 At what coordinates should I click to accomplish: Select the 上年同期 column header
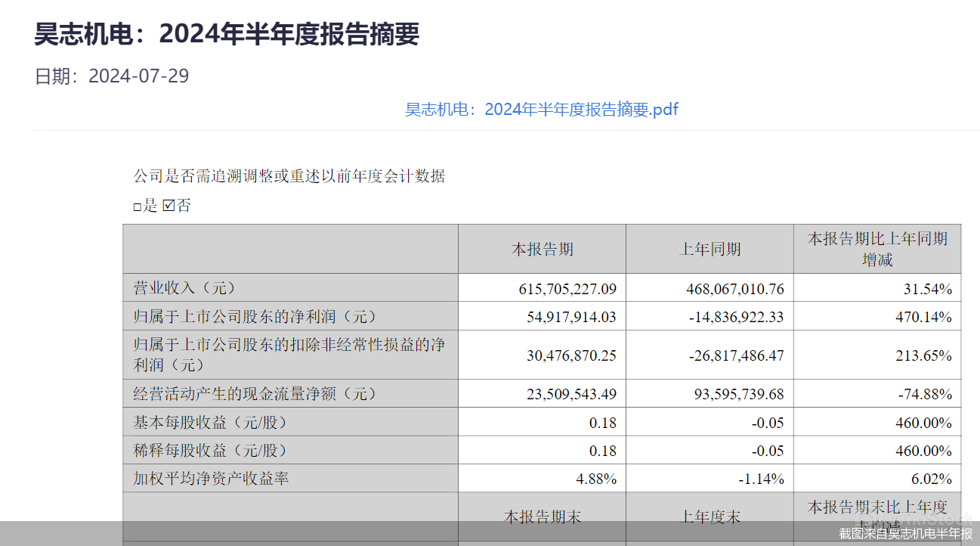click(709, 249)
